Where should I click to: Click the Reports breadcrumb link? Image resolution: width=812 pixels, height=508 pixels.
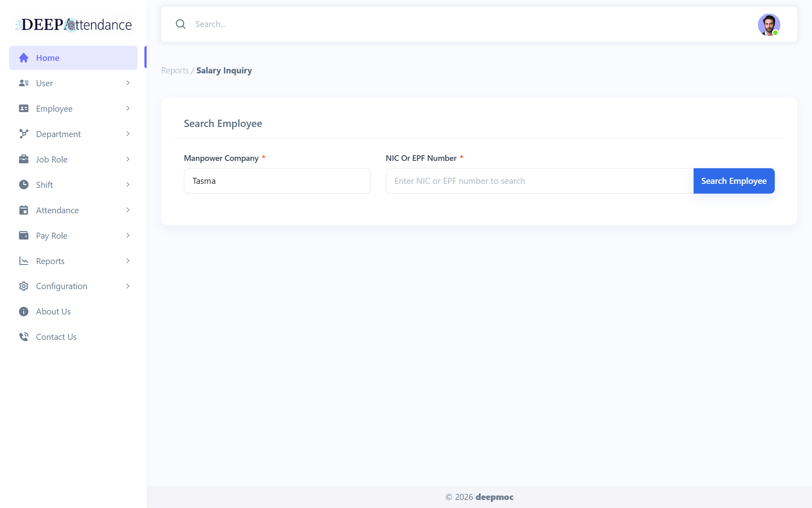[175, 71]
